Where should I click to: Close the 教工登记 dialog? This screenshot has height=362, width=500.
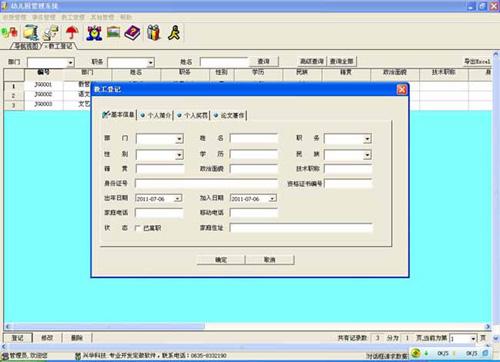(x=402, y=89)
